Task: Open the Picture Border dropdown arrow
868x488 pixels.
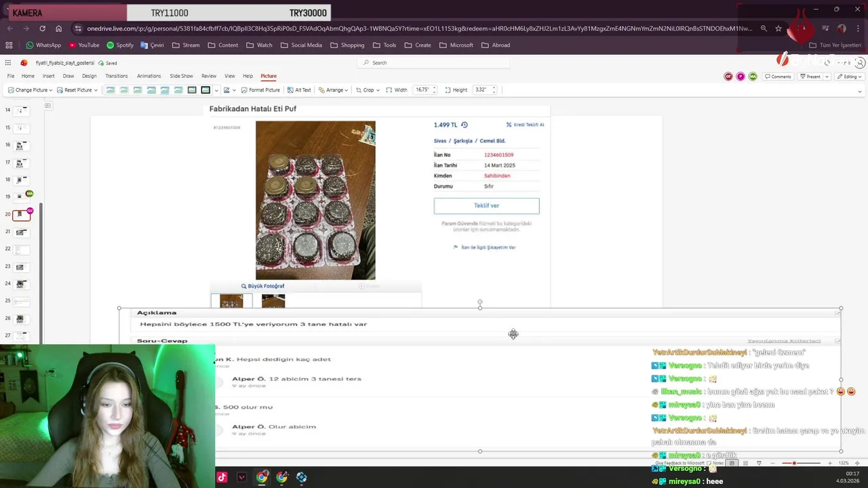Action: (x=234, y=89)
